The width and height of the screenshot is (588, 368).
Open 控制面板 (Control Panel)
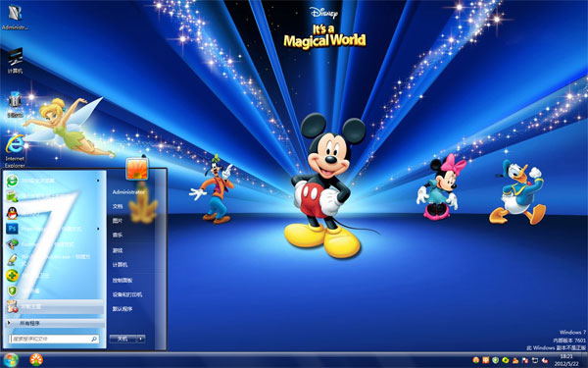pos(122,280)
